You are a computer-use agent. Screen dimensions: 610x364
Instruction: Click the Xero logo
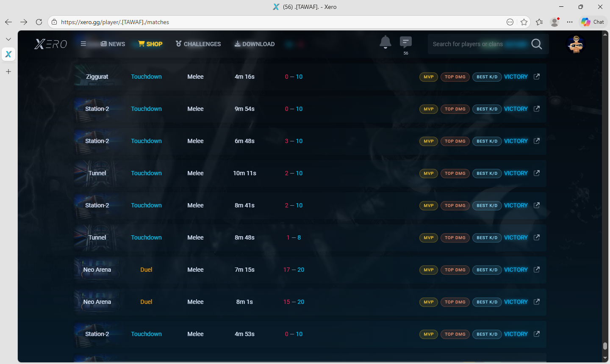(51, 44)
